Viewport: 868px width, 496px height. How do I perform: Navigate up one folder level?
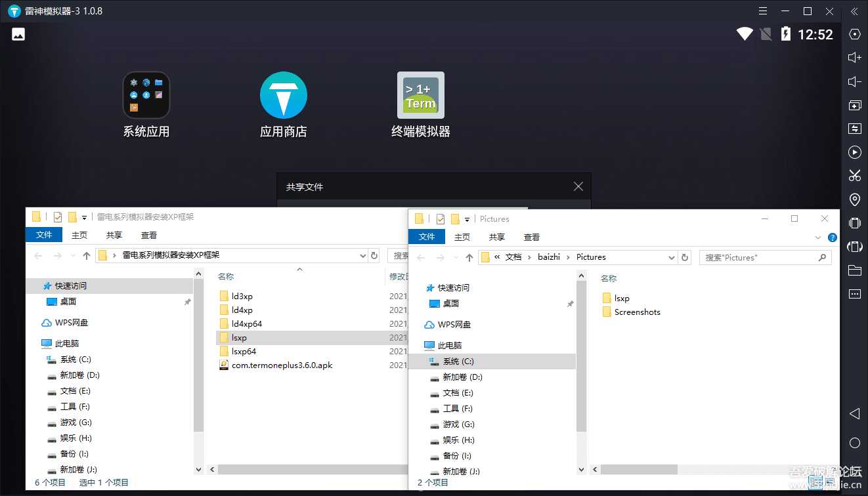pos(469,257)
